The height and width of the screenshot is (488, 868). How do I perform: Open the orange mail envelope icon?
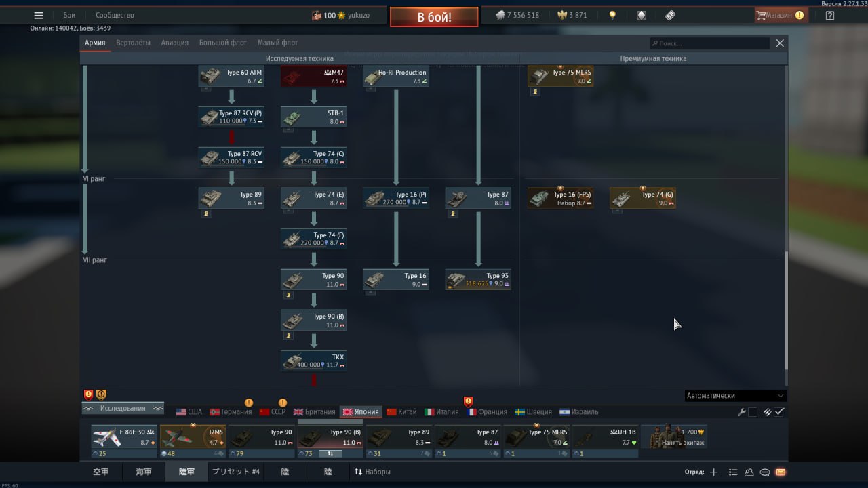point(781,472)
